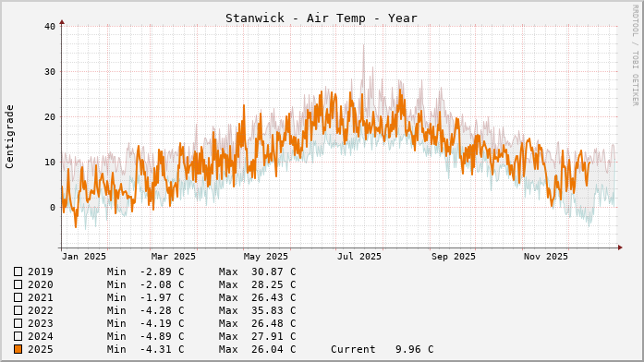This screenshot has height=362, width=644.
Task: Click the 'Nov 2025' axis label
Action: pyautogui.click(x=546, y=257)
